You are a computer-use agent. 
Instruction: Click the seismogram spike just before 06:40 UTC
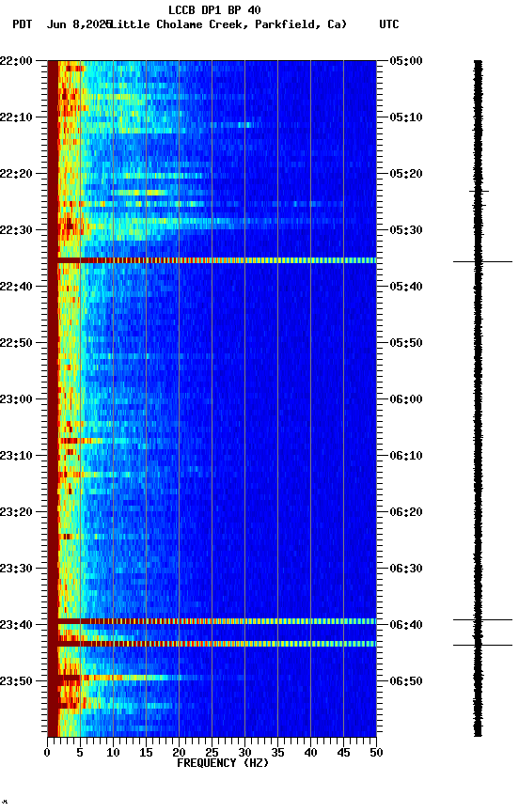point(482,619)
